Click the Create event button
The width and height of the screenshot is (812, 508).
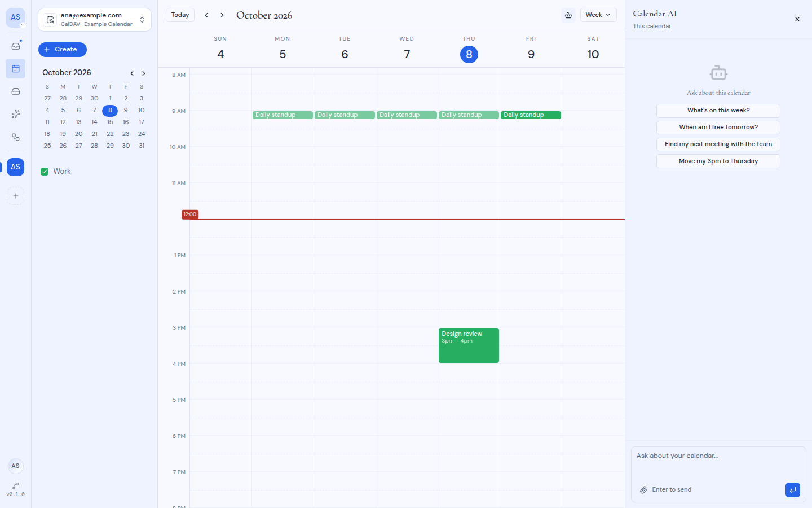[x=63, y=50]
